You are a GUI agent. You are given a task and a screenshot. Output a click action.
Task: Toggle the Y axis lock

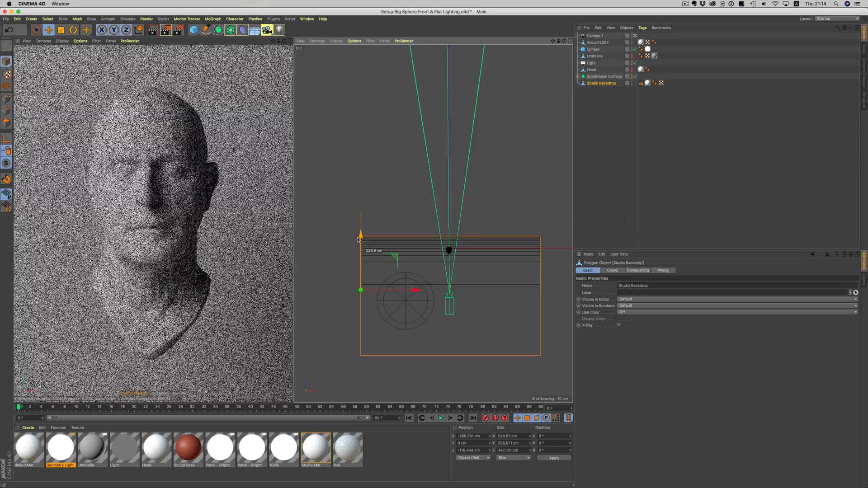pyautogui.click(x=114, y=30)
